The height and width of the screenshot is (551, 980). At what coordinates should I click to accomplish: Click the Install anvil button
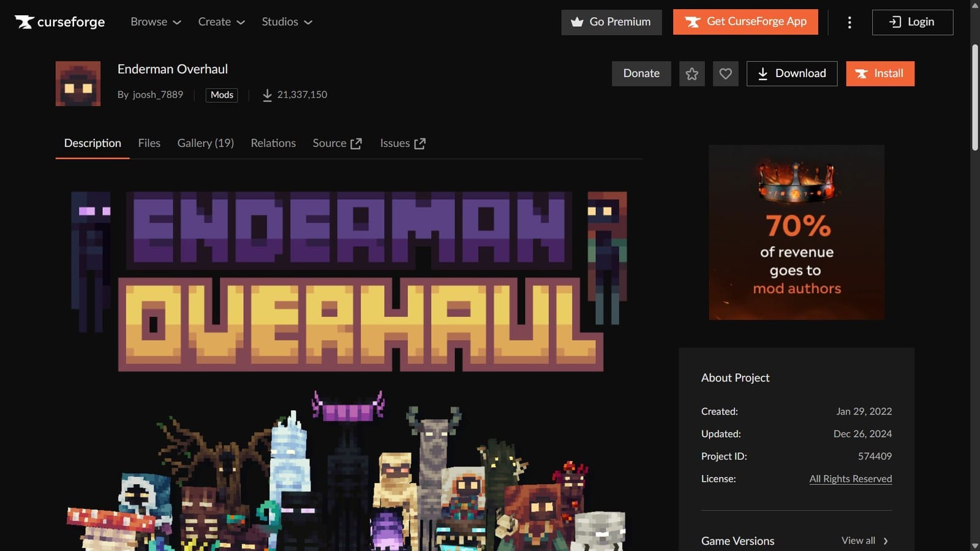(880, 73)
